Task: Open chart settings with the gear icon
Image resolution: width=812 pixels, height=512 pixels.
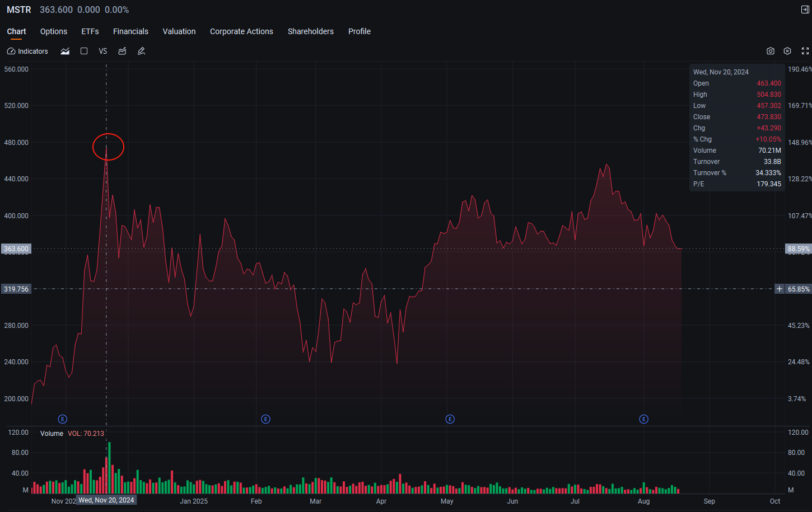Action: coord(787,51)
